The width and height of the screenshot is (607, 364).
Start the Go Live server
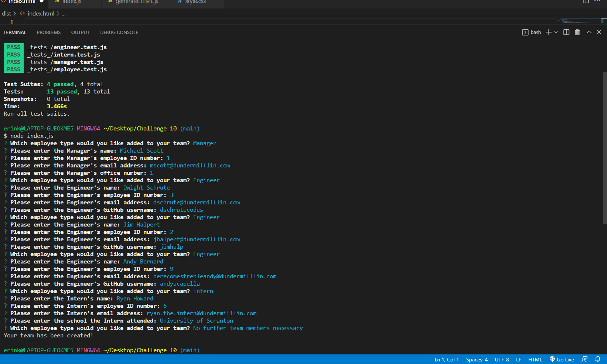coord(562,359)
